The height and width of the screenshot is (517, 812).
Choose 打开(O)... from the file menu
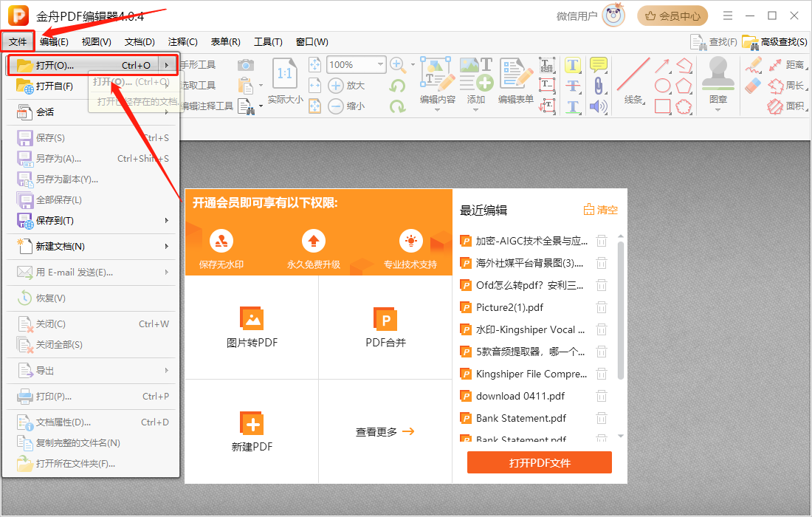point(93,65)
